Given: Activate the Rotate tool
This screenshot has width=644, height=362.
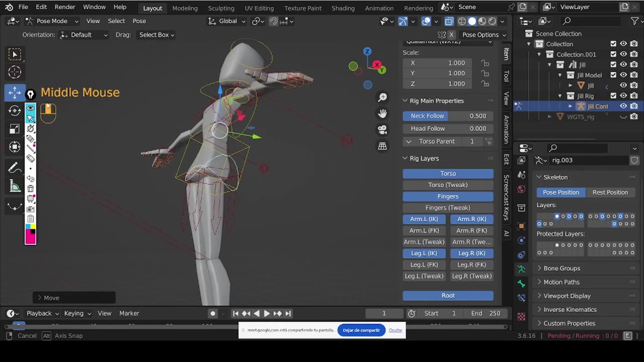Looking at the screenshot, I should coord(15,111).
